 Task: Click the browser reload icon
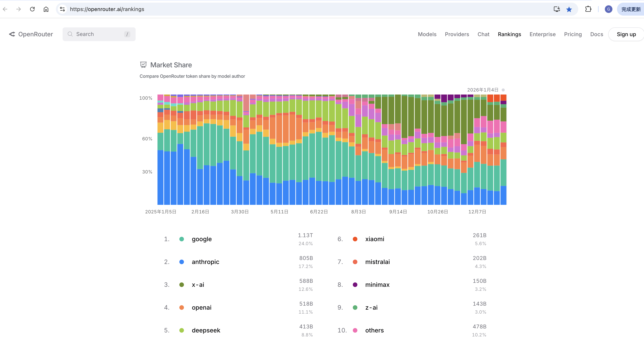point(32,9)
